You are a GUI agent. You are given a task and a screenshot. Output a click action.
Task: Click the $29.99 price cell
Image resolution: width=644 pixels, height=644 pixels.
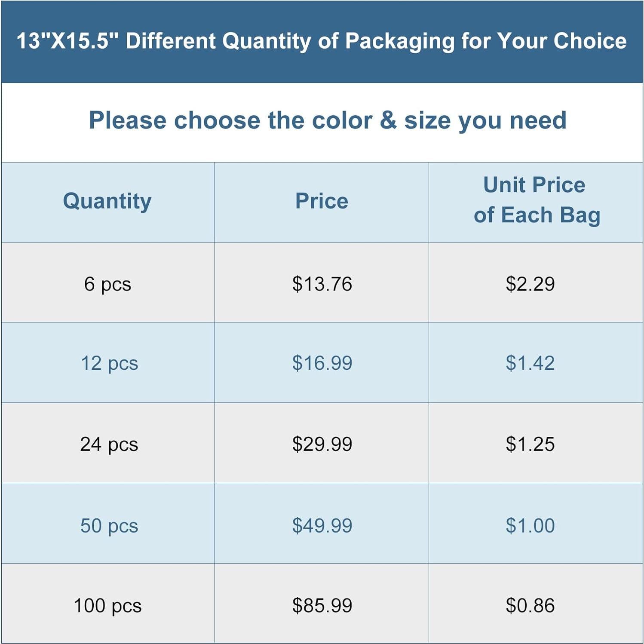pos(322,444)
